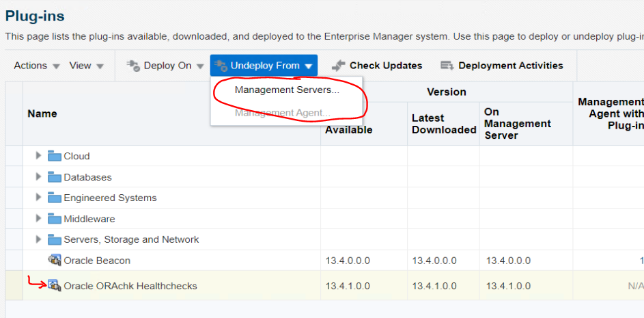Select Servers, Storage and Network label
The height and width of the screenshot is (318, 644).
pos(131,239)
